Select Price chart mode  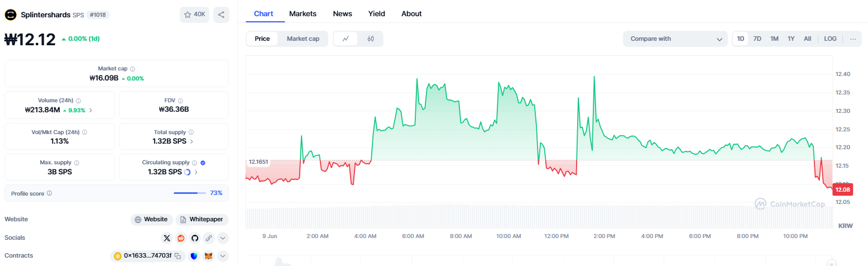click(262, 39)
